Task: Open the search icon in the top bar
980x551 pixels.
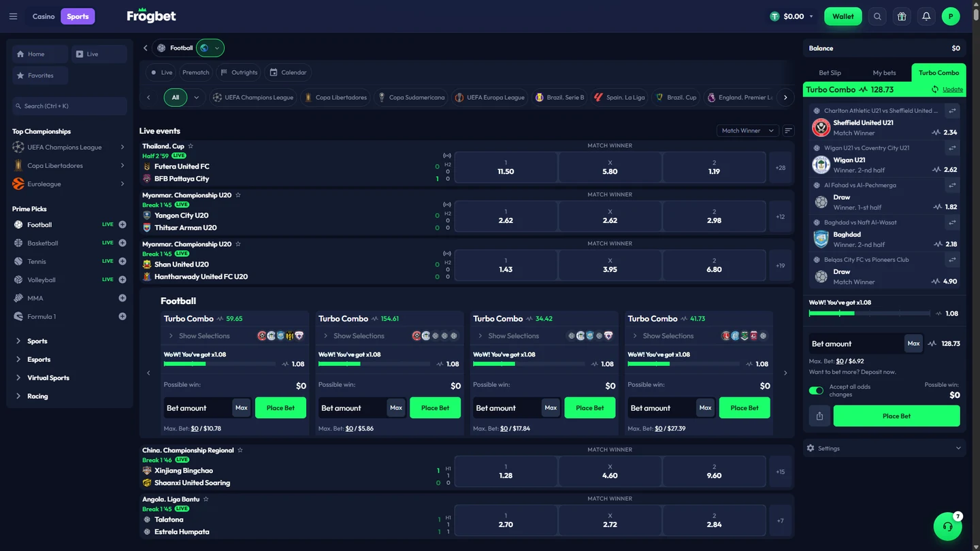Action: 877,16
